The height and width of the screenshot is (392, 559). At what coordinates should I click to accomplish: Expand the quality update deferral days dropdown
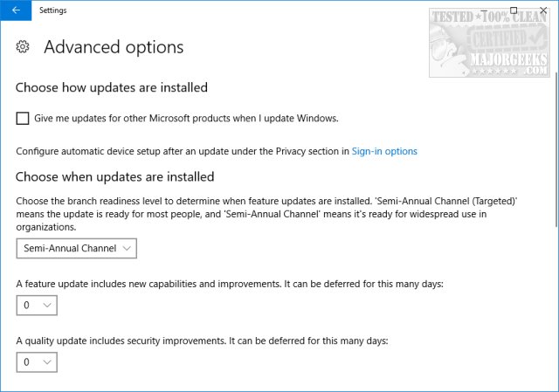point(37,361)
